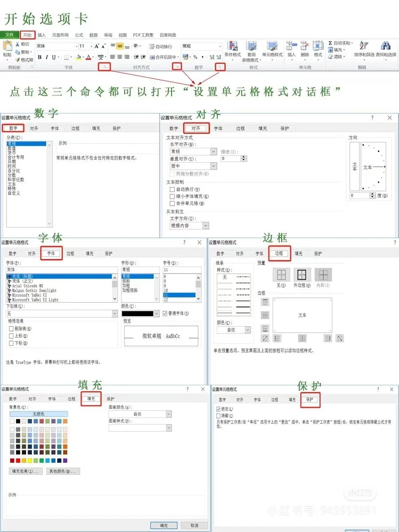The width and height of the screenshot is (399, 532).
Task: Switch to the 插入 ribbon tab
Action: pyautogui.click(x=42, y=35)
